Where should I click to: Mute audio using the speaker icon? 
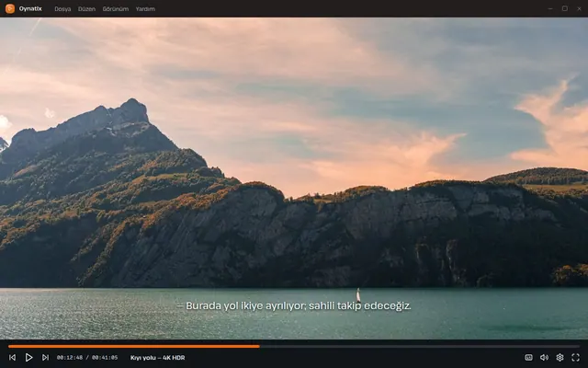click(x=544, y=358)
